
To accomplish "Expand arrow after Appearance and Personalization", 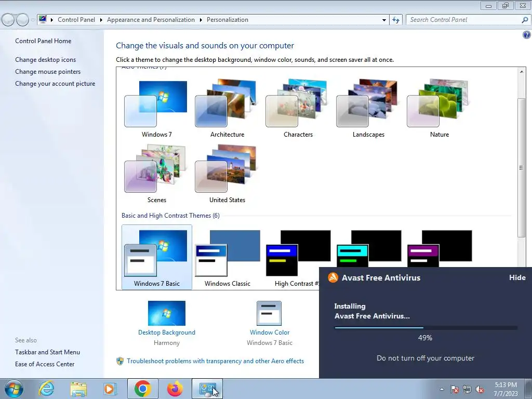I will pos(201,20).
